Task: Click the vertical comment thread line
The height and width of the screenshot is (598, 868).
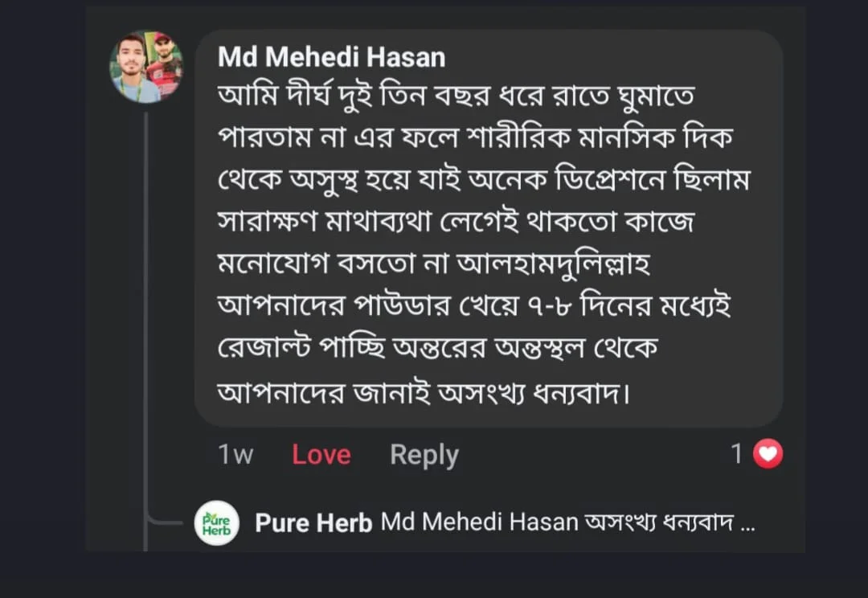Action: click(x=145, y=322)
